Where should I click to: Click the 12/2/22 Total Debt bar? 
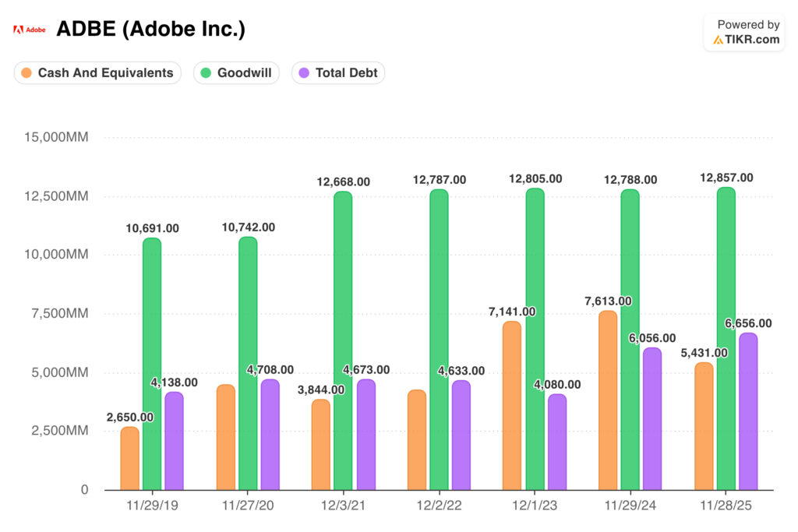461,435
